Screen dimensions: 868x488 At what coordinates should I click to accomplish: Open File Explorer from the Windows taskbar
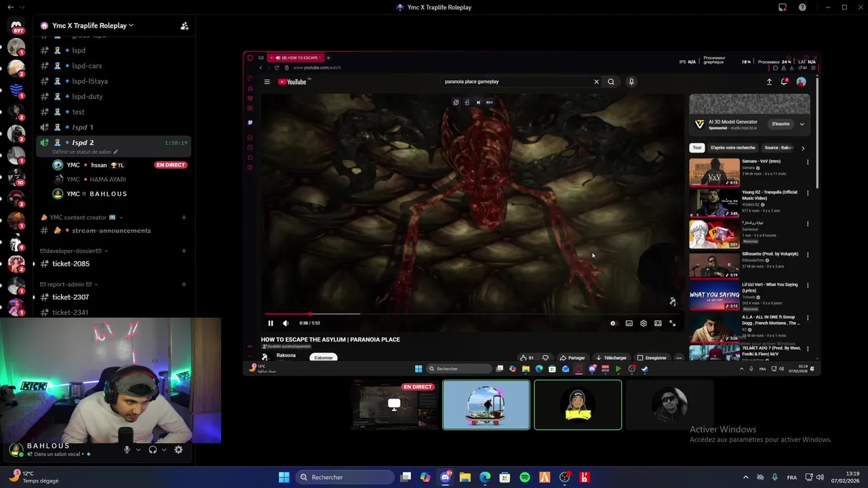tap(465, 477)
